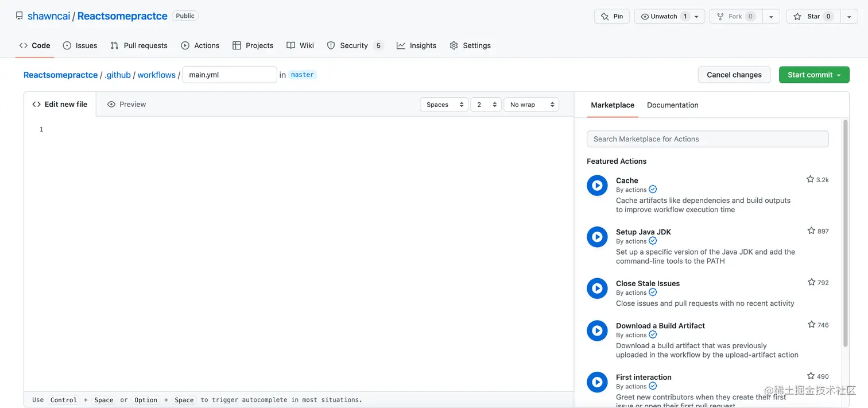Select the Marketplace sidebar tab
This screenshot has height=408, width=868.
pyautogui.click(x=613, y=105)
